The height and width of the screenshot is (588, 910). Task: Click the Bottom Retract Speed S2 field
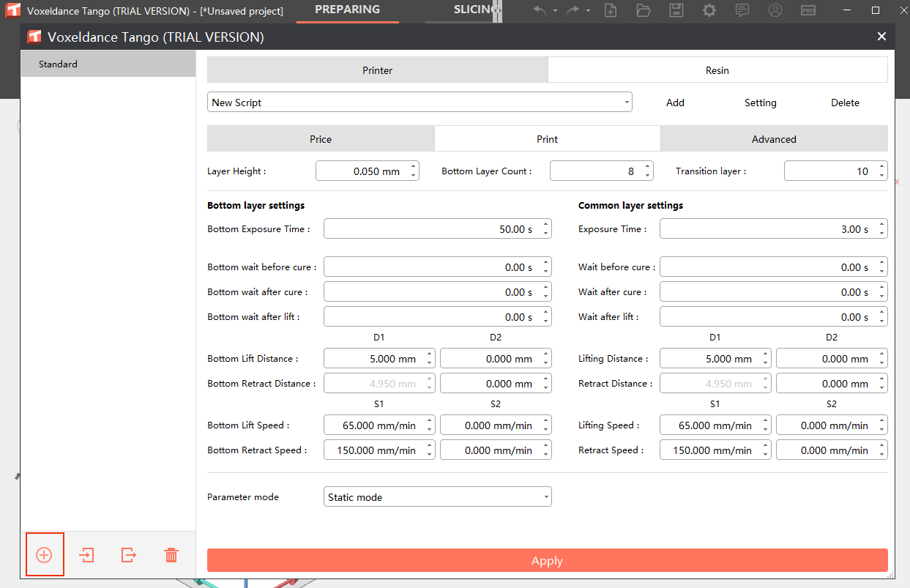(x=496, y=450)
